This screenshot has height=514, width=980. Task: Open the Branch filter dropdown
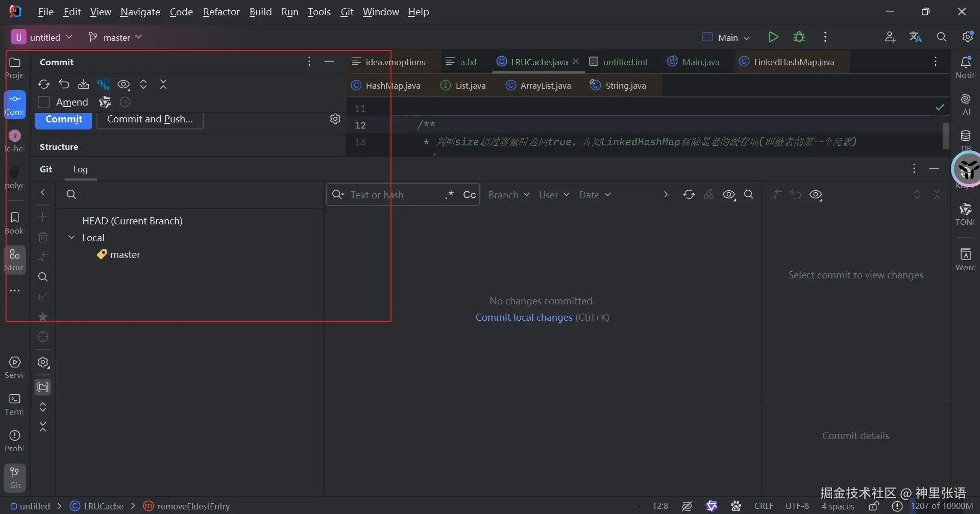pos(509,195)
